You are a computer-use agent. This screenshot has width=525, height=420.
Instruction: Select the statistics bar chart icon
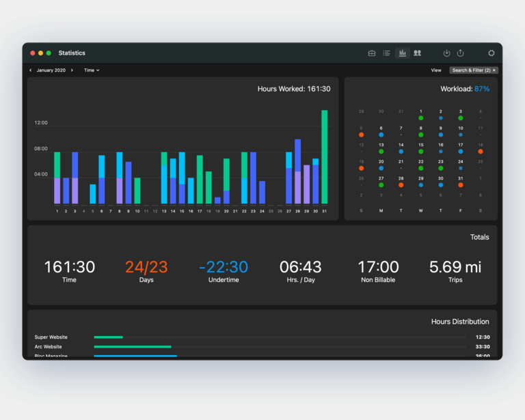point(403,53)
